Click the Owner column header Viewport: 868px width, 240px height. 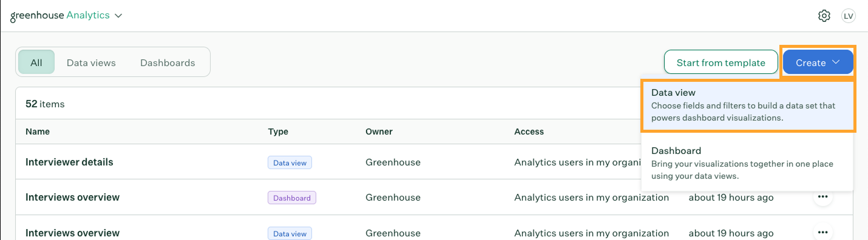tap(379, 132)
